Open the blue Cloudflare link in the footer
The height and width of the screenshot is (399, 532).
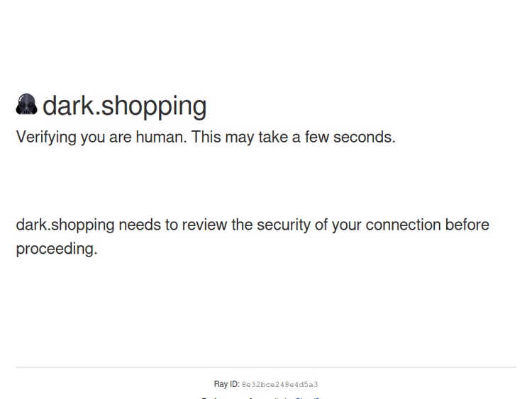309,398
